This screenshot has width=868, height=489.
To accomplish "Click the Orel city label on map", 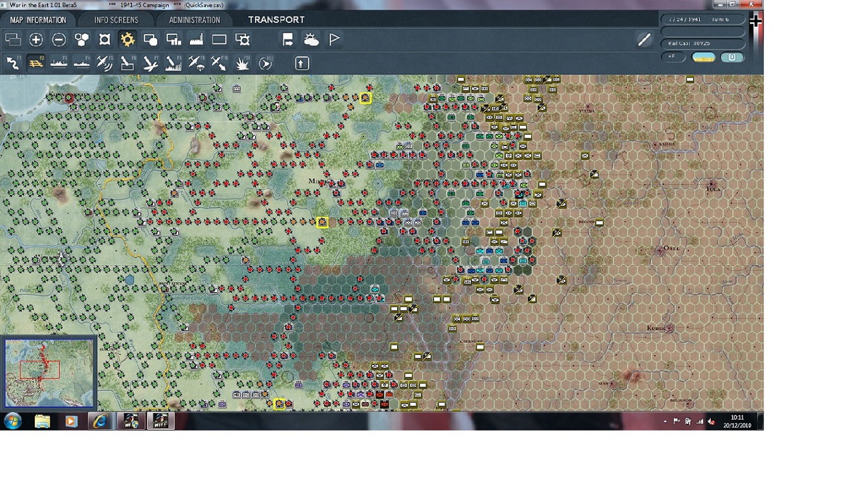I will click(x=670, y=248).
